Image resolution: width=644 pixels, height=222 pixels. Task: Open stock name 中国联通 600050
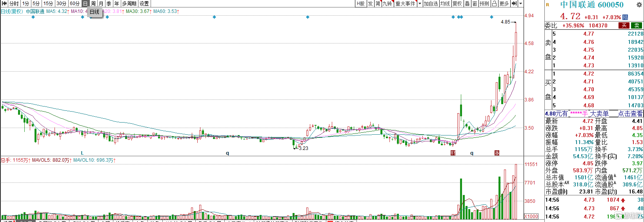[x=591, y=5]
